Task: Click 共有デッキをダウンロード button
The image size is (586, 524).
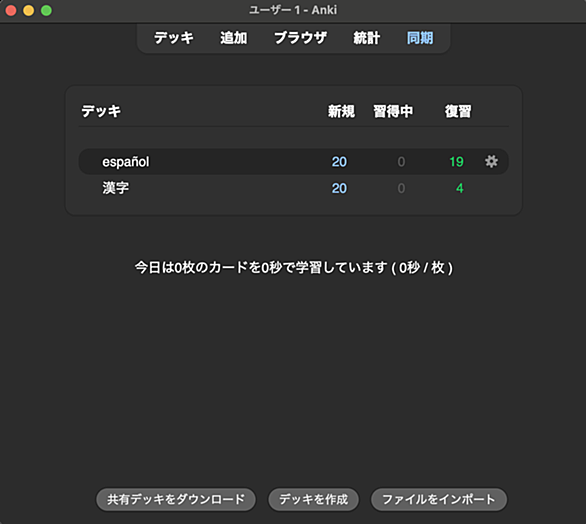Action: (x=176, y=499)
